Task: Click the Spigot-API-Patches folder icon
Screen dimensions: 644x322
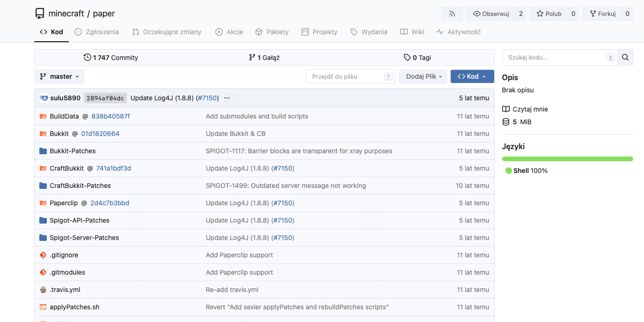Action: click(43, 220)
